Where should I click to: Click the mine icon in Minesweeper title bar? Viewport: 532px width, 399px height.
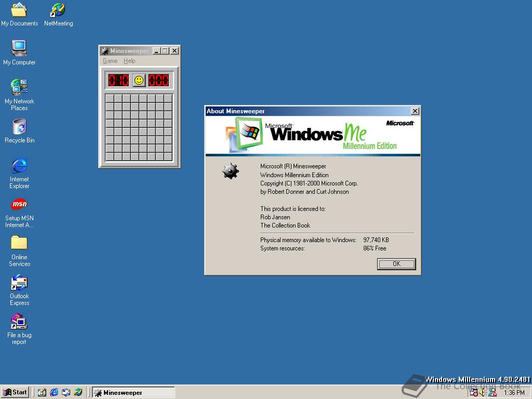(105, 51)
